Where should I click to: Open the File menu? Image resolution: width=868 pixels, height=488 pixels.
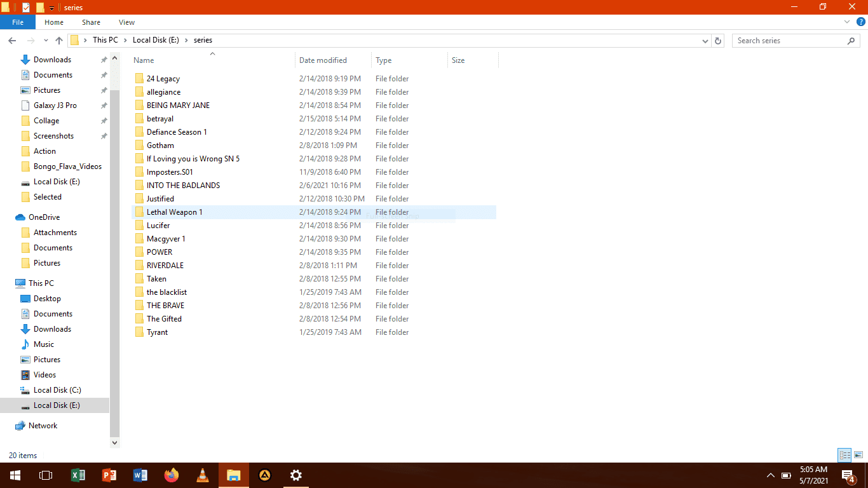18,22
